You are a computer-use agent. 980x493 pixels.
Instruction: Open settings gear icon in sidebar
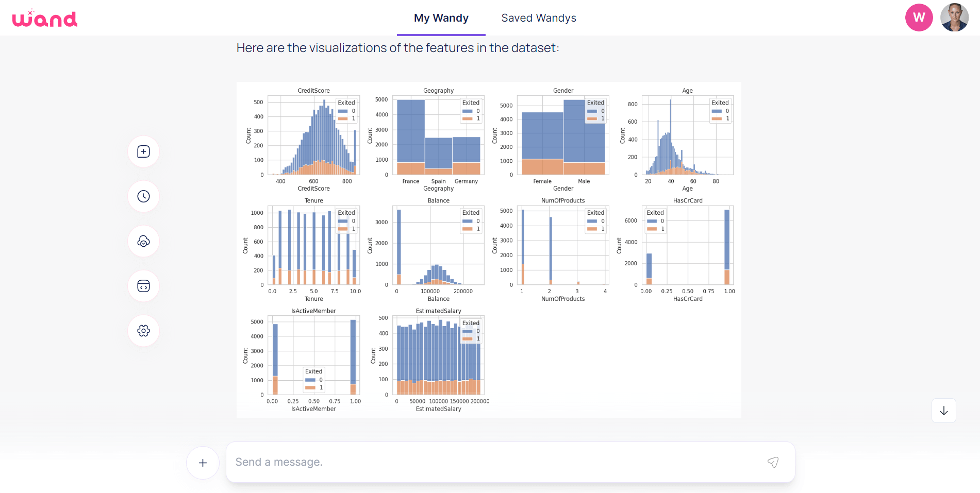pos(143,331)
